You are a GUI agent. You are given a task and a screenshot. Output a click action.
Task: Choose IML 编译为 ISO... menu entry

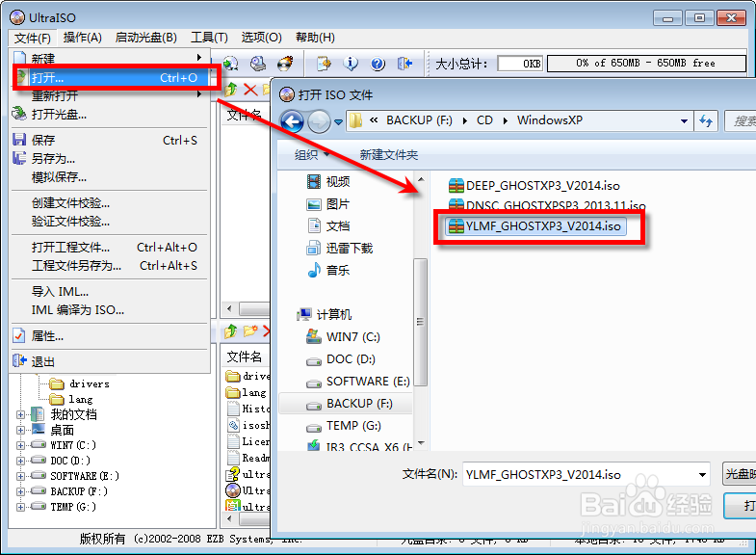point(110,310)
